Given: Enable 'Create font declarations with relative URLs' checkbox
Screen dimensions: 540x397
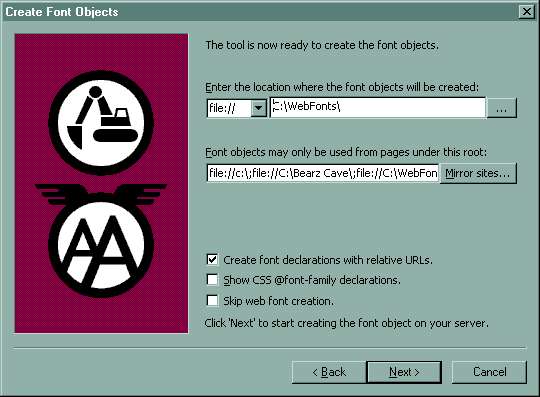Looking at the screenshot, I should (212, 259).
